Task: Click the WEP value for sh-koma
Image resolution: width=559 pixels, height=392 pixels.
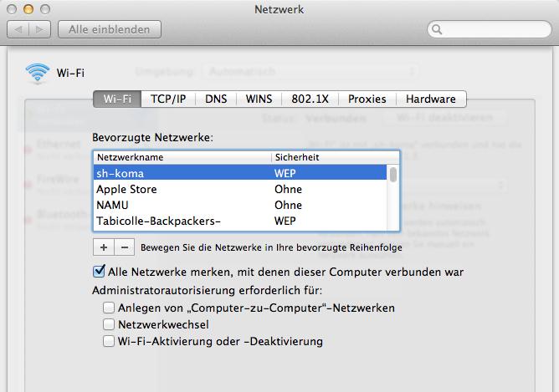Action: pyautogui.click(x=285, y=173)
